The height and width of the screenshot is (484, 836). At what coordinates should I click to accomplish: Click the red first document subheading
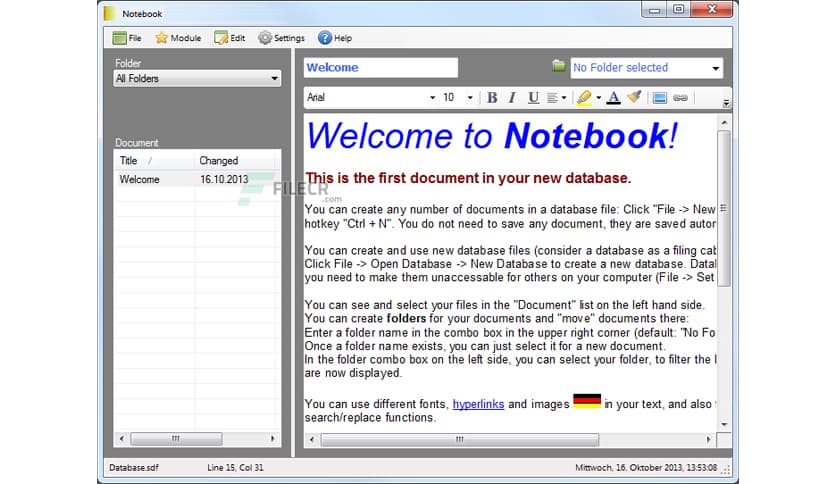pyautogui.click(x=468, y=178)
